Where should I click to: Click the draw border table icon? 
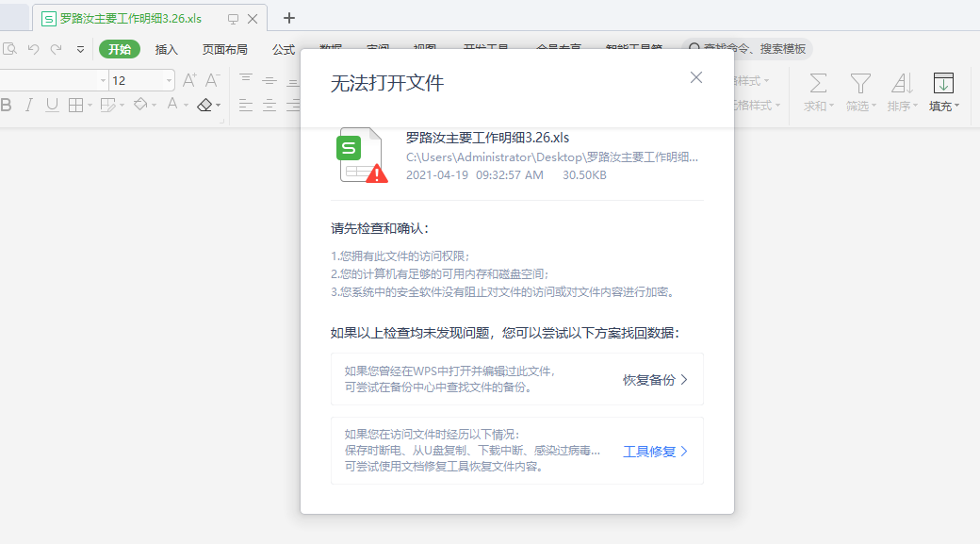pos(108,105)
